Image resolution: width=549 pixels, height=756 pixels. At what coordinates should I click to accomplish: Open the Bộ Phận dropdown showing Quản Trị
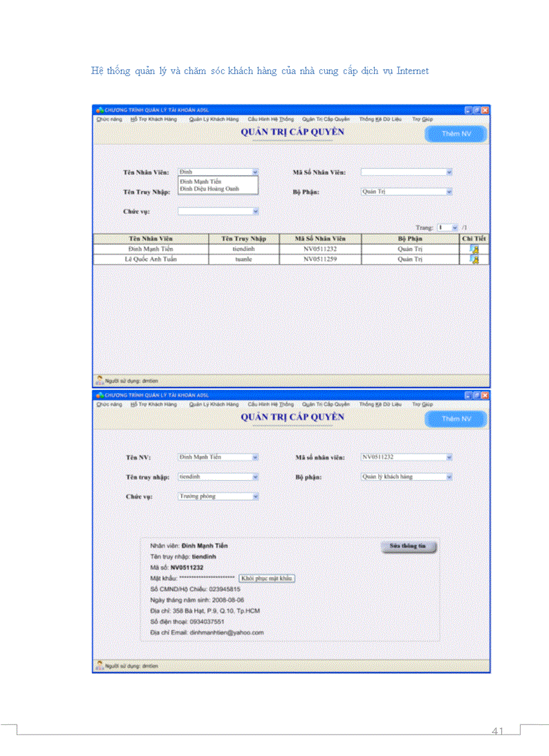(449, 191)
